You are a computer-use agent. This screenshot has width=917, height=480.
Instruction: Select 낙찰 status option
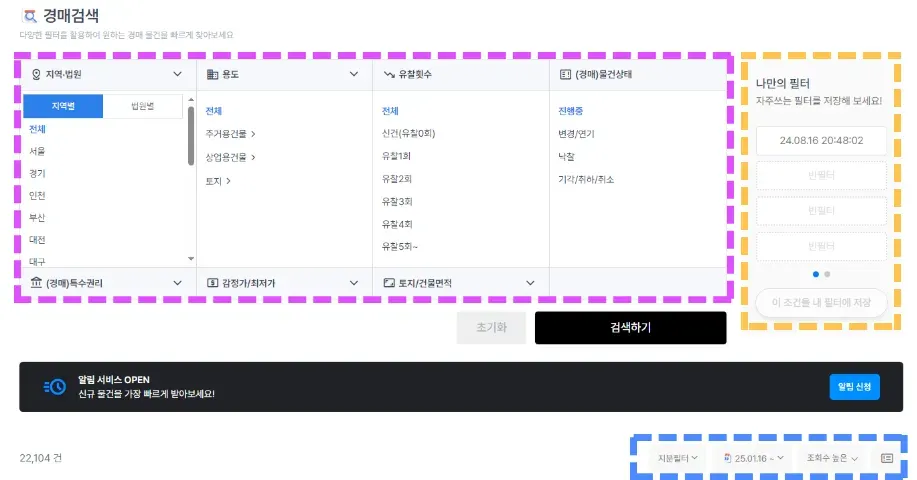pyautogui.click(x=566, y=157)
